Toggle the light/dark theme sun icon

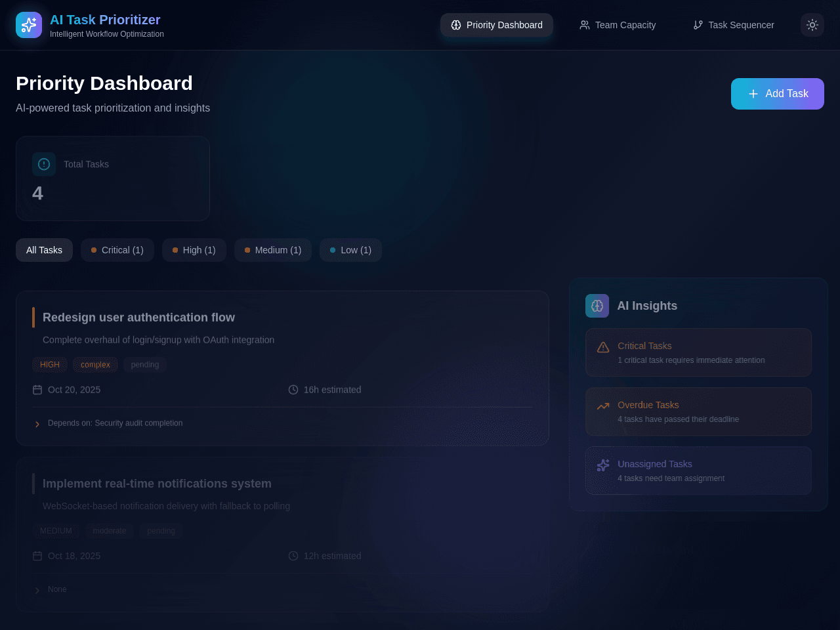[x=812, y=25]
